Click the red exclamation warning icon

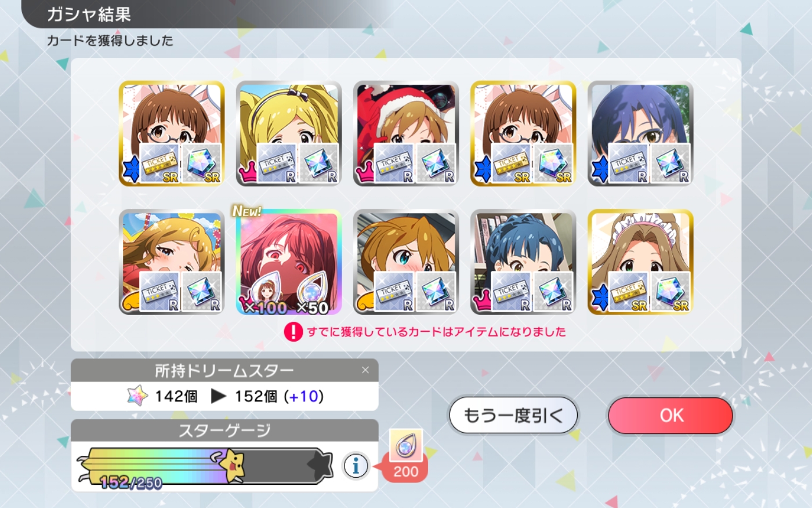click(x=293, y=332)
